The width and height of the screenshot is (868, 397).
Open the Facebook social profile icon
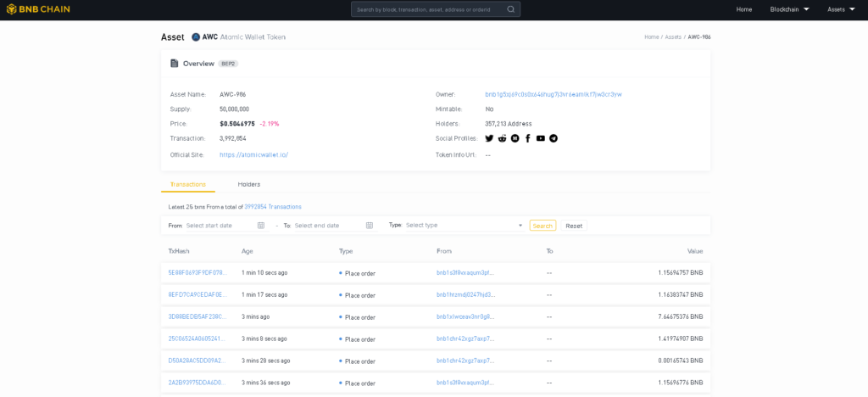pyautogui.click(x=527, y=138)
